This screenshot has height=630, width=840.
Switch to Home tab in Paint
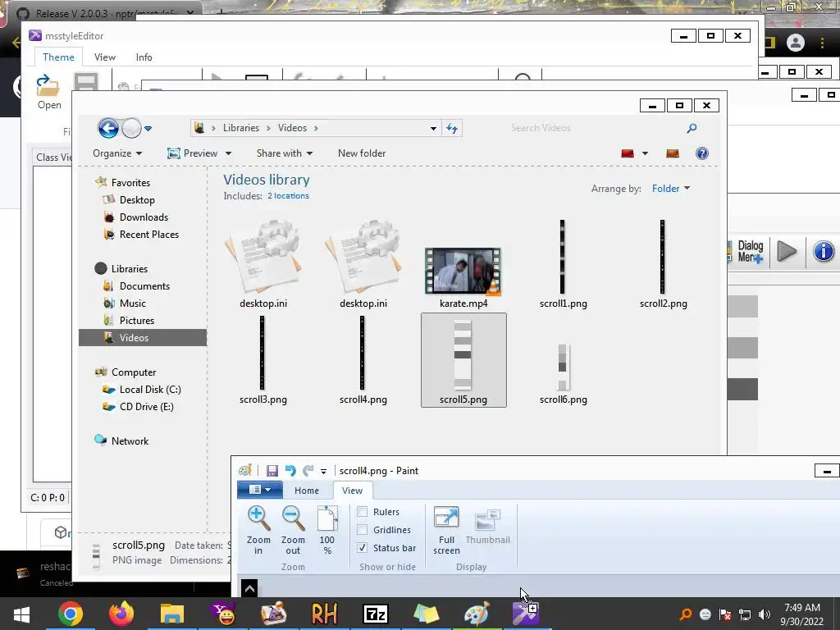coord(307,491)
